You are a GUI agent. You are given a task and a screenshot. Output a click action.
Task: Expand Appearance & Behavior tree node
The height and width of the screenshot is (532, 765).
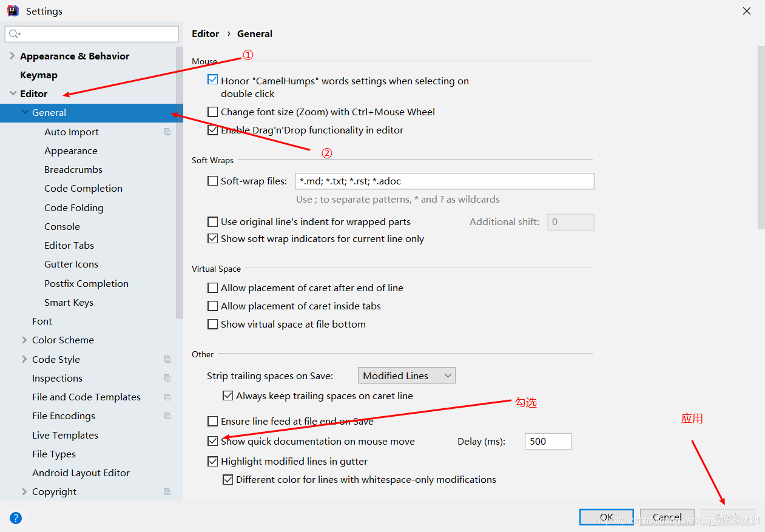click(x=12, y=56)
